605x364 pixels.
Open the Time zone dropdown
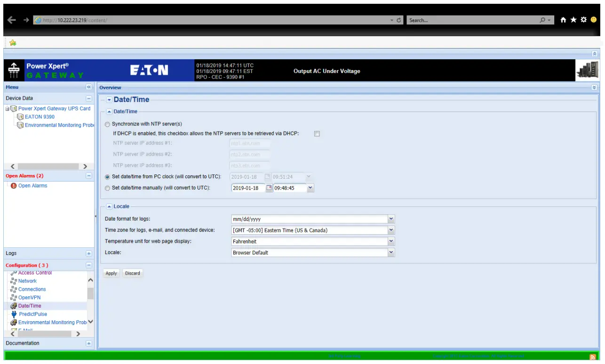(x=391, y=230)
